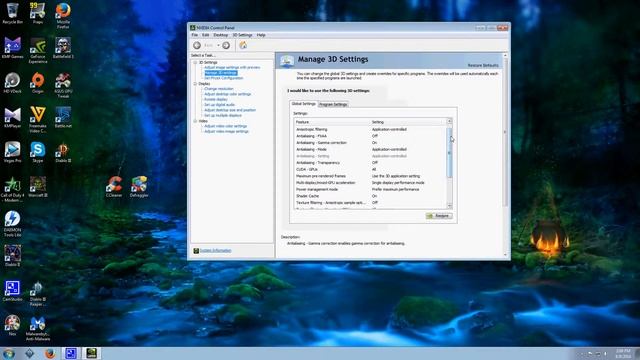The height and width of the screenshot is (360, 640).
Task: Open the 3D Settings menu
Action: coord(242,35)
